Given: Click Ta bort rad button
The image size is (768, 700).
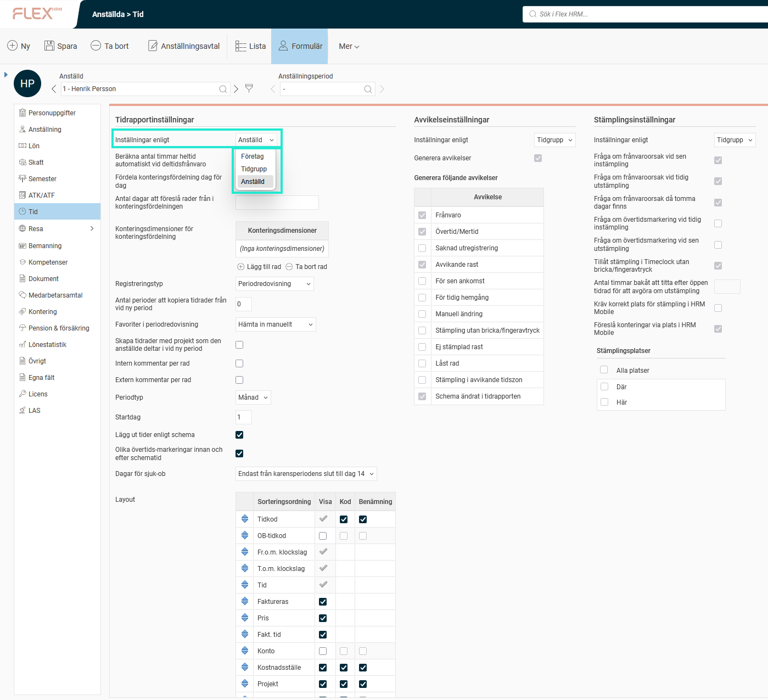Looking at the screenshot, I should click(306, 267).
